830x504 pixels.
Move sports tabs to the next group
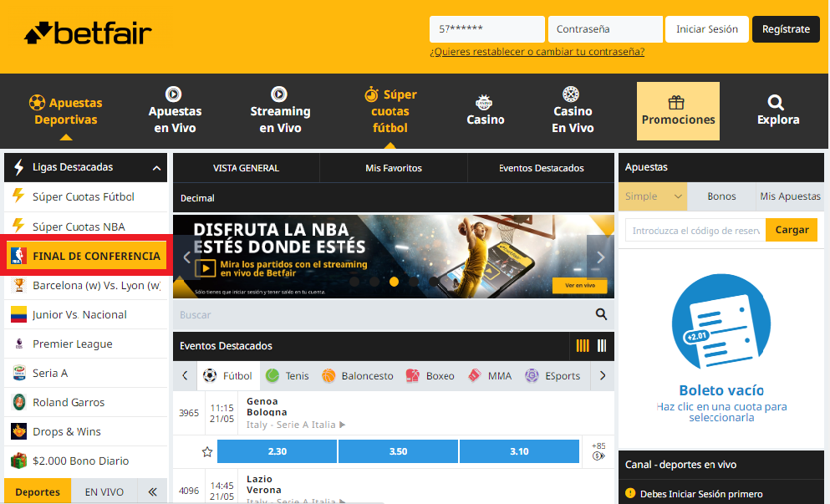(x=603, y=376)
